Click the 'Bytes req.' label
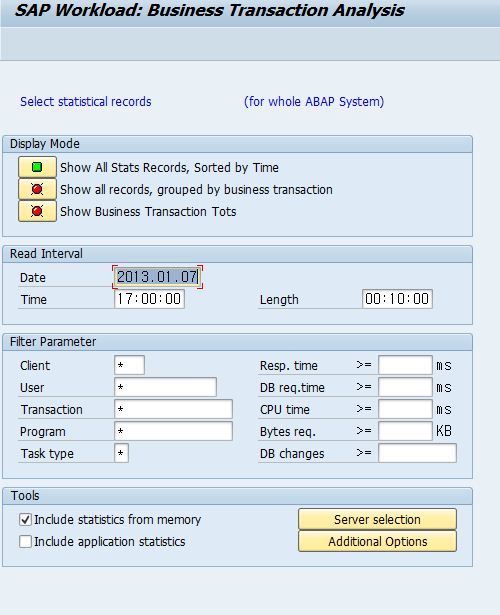 coord(287,432)
